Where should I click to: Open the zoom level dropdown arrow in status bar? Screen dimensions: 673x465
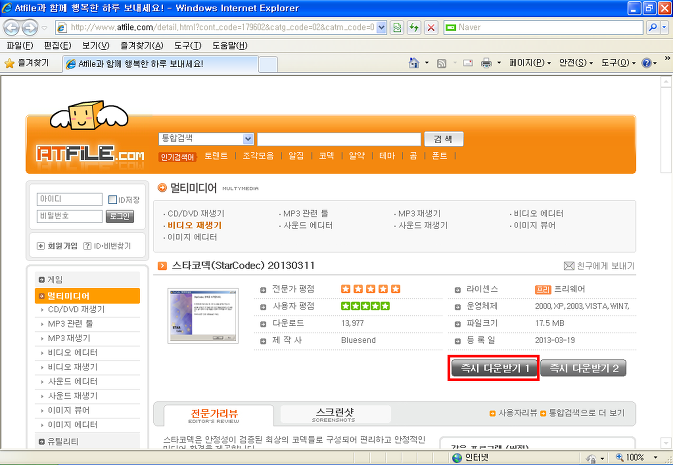point(655,458)
